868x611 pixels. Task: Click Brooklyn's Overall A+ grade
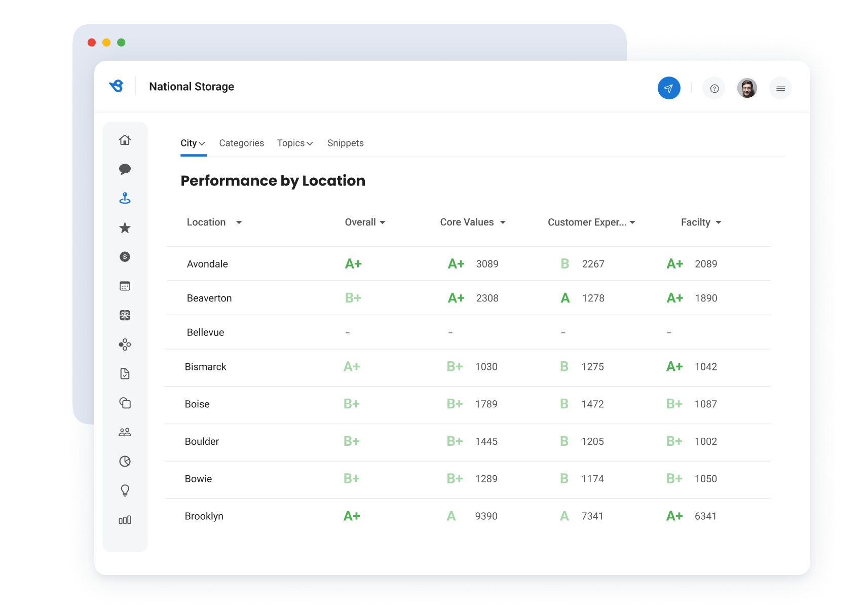pos(352,516)
